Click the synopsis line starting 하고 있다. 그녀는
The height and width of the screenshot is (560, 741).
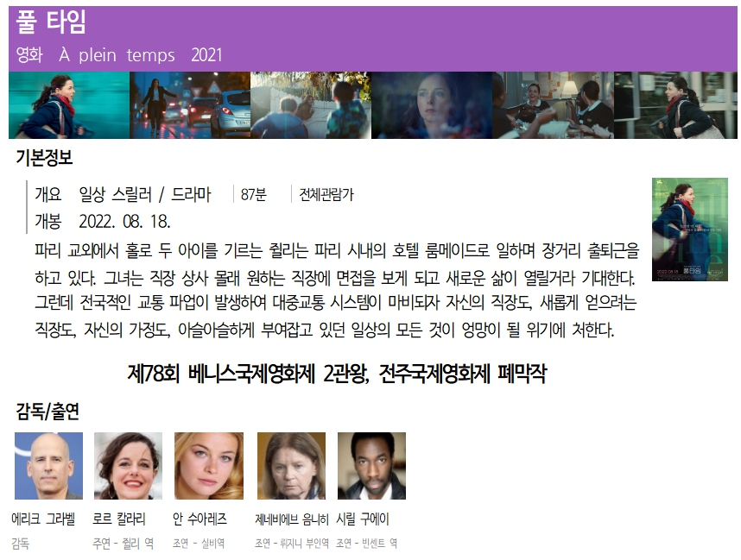[334, 278]
